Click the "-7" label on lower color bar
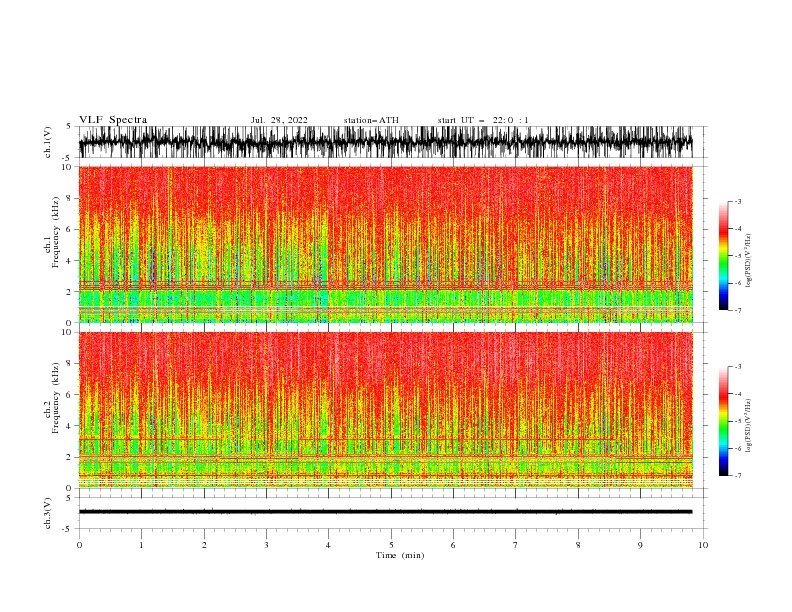The image size is (792, 612). coord(737,476)
